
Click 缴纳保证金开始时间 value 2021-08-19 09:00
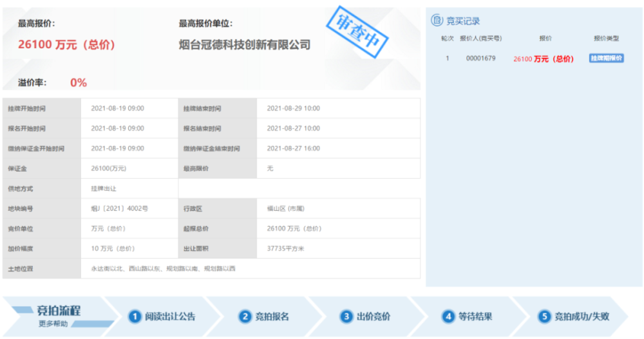click(x=117, y=149)
